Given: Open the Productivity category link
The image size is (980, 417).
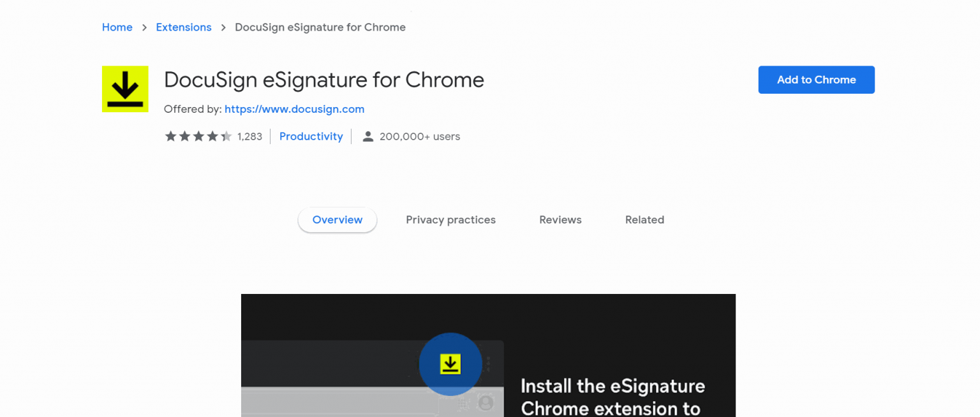Looking at the screenshot, I should (311, 136).
